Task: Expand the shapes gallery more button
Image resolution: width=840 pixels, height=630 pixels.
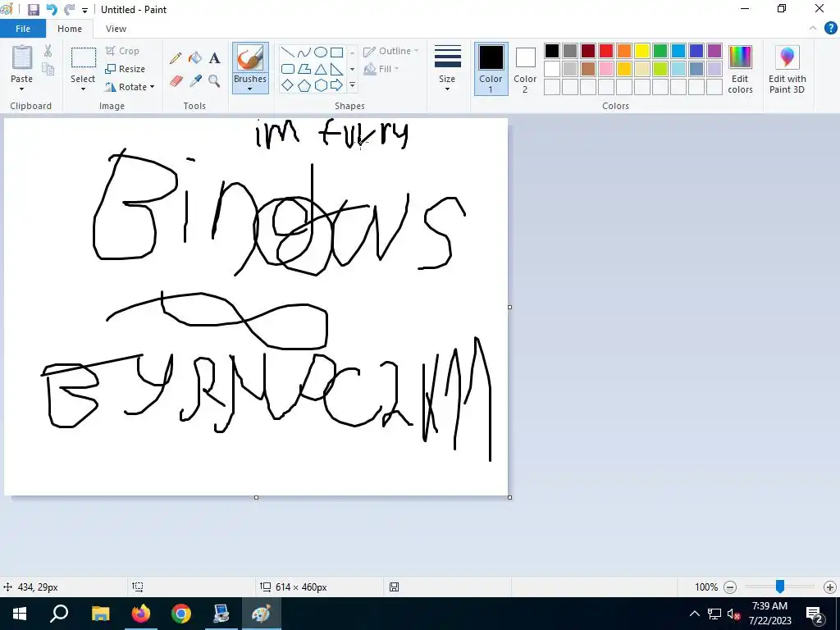Action: (x=352, y=85)
